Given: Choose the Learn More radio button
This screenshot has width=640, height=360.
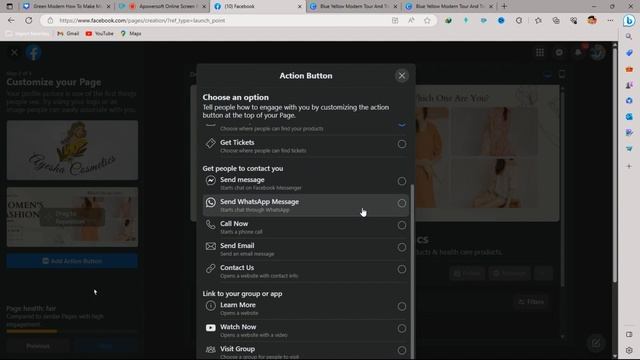Looking at the screenshot, I should click(x=402, y=307).
